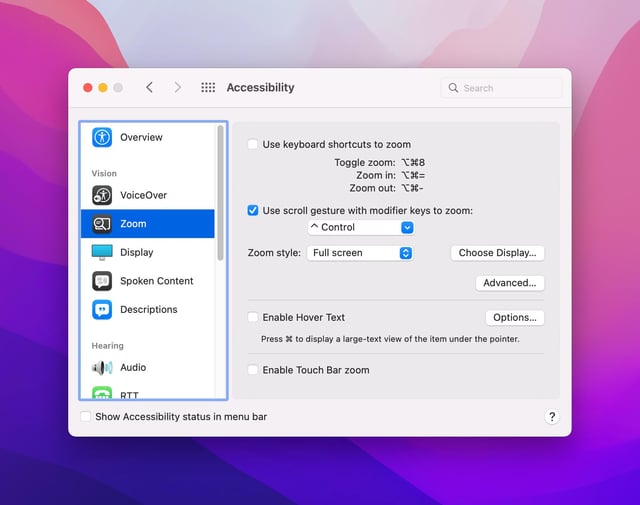The image size is (640, 505).
Task: Open the Zoom style Full screen dropdown
Action: tap(360, 253)
